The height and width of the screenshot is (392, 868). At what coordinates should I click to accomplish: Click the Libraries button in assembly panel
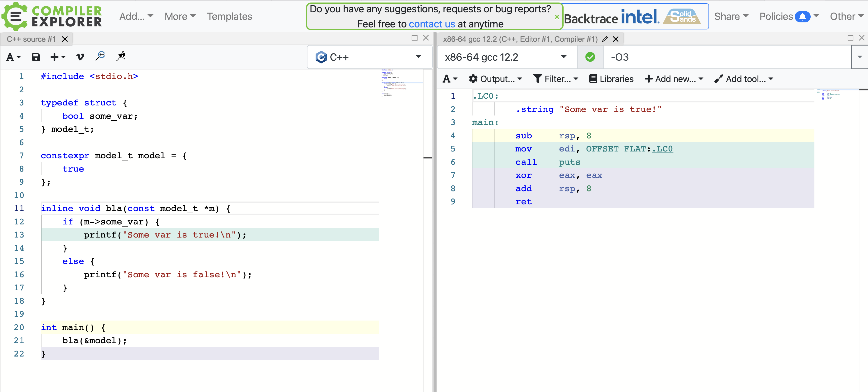611,79
